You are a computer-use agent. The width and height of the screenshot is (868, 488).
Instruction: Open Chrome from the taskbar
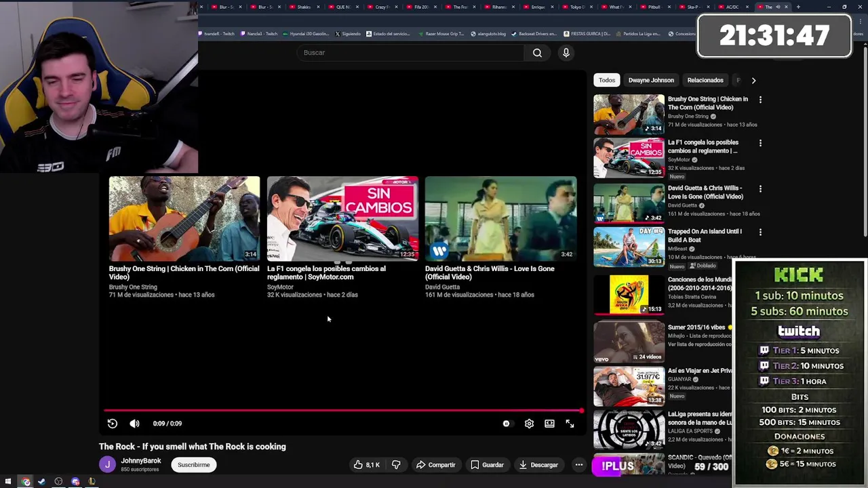tap(25, 482)
